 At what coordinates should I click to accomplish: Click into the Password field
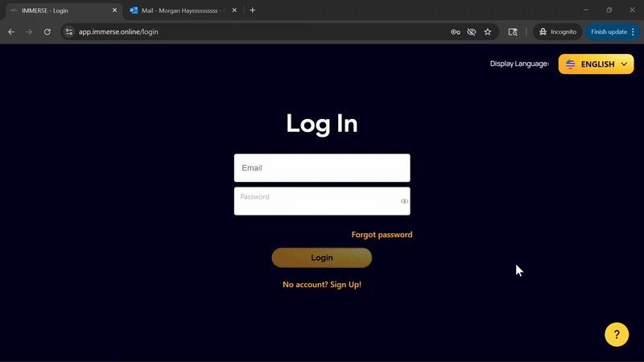[316, 202]
